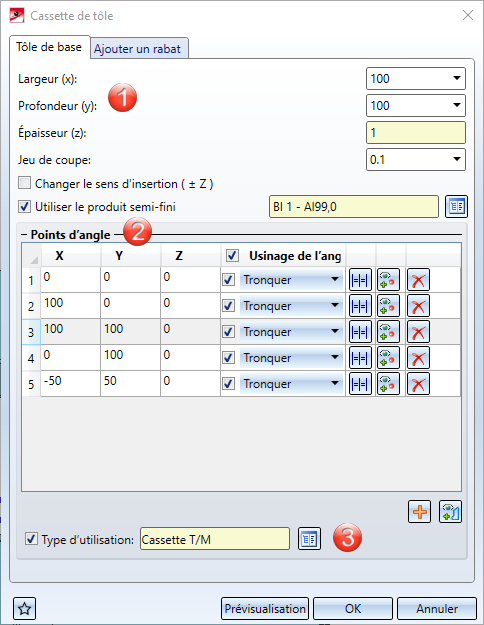Switch to the Ajouter un rabat tab
Image resolution: width=484 pixels, height=625 pixels.
click(x=138, y=49)
